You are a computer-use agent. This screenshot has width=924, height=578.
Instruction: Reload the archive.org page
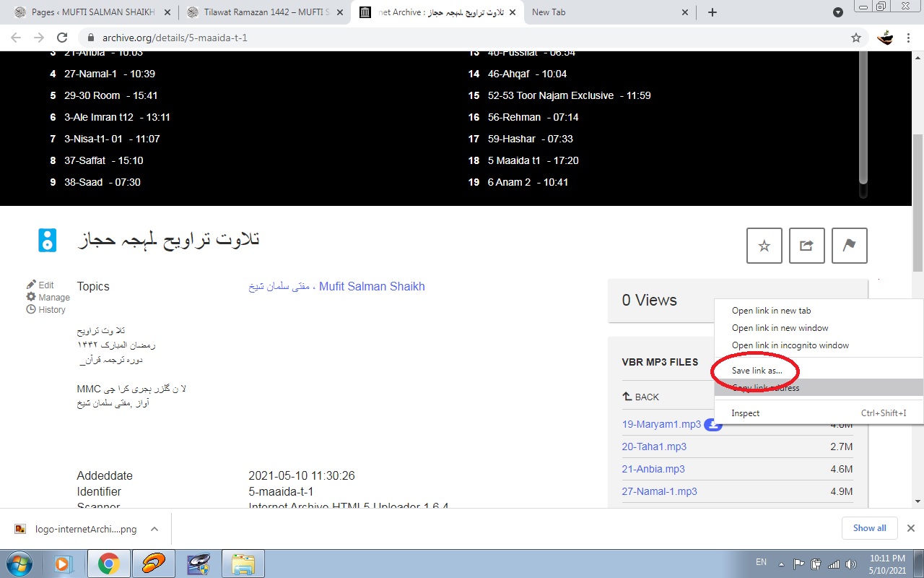(62, 38)
